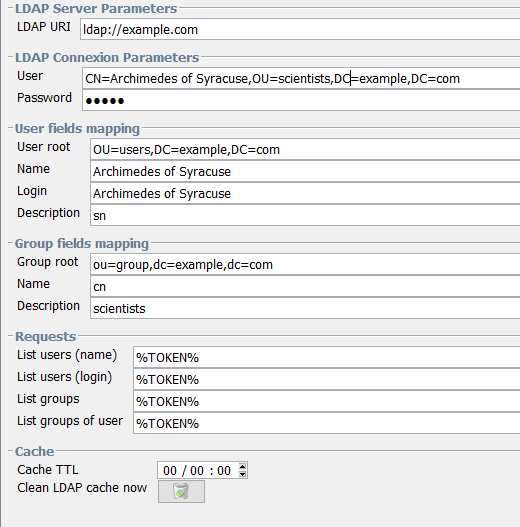The image size is (520, 527).
Task: Click the List users (name) request field
Action: point(327,357)
